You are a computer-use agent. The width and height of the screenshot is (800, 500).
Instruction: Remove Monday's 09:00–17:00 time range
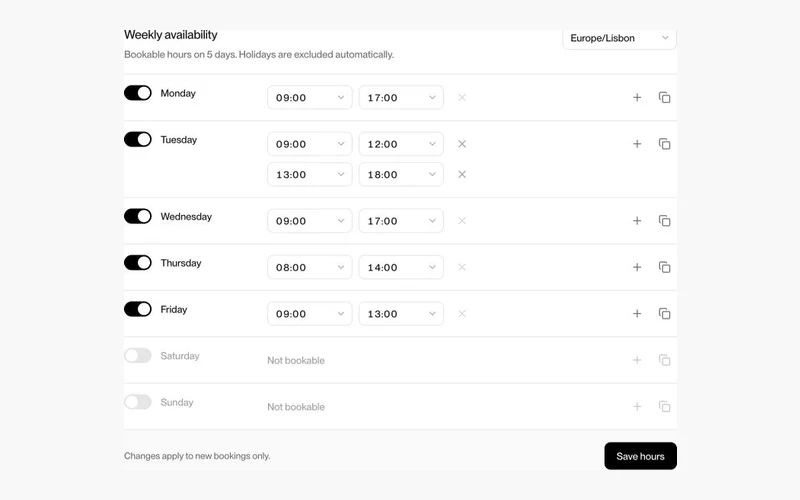462,97
